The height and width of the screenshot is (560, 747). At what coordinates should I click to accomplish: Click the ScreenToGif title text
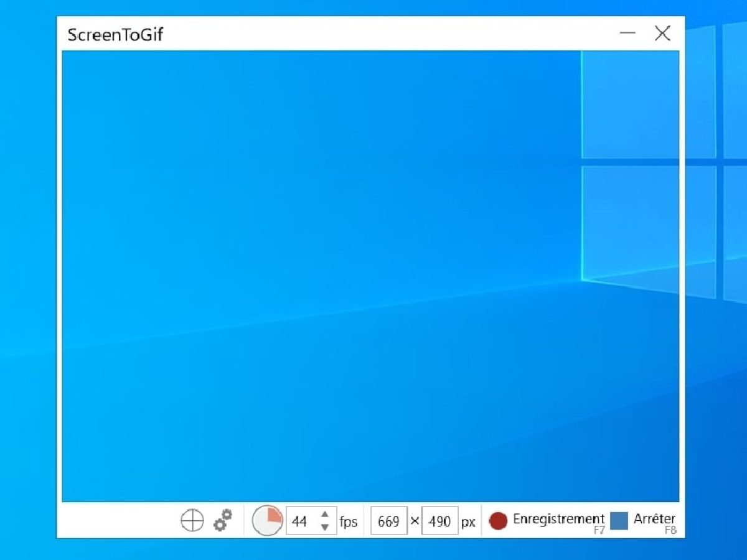tap(115, 35)
